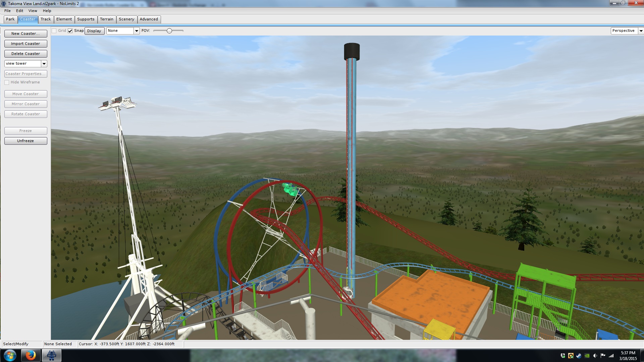Click the Display button in viewport toolbar

(x=94, y=31)
